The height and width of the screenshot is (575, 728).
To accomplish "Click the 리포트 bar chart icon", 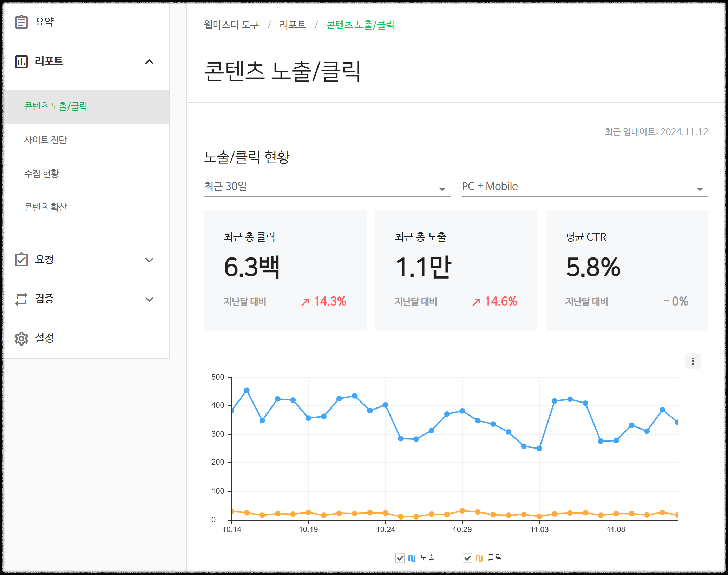I will [21, 61].
